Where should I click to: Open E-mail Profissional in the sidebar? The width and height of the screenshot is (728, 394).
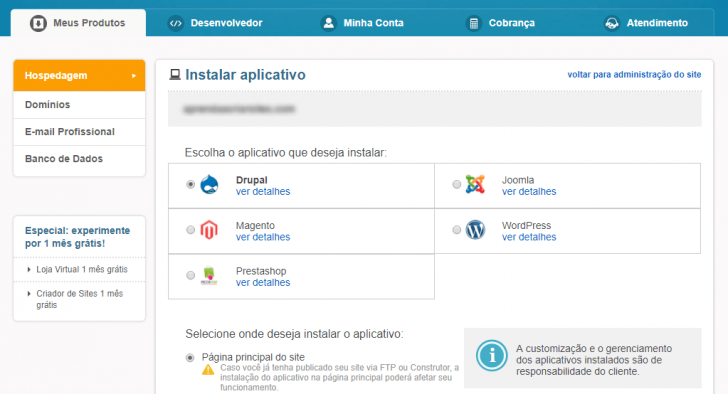[79, 132]
